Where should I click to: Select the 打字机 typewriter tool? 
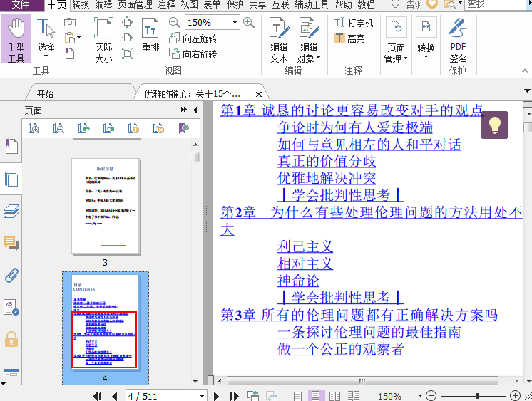point(354,23)
